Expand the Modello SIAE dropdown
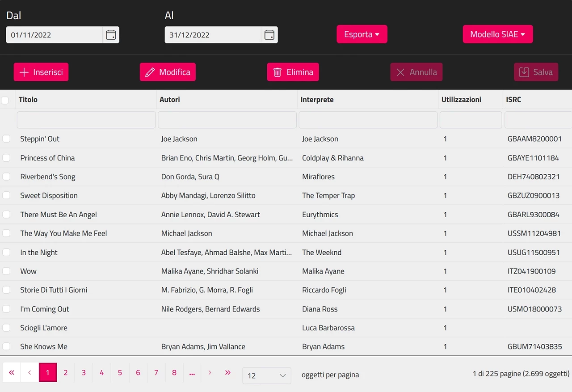 click(x=498, y=34)
